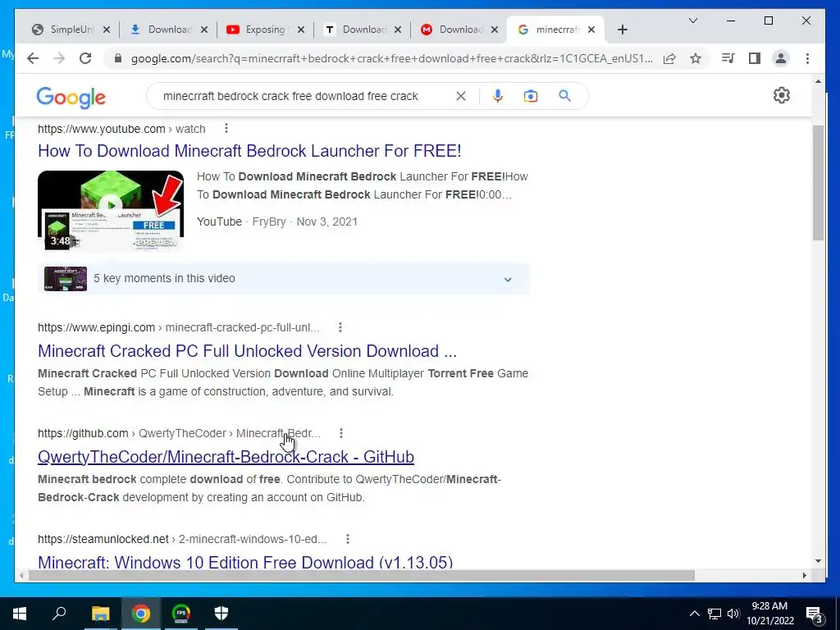Open QwertyTheCoder Minecraft-Bedrock-Crack GitHub link

(226, 456)
